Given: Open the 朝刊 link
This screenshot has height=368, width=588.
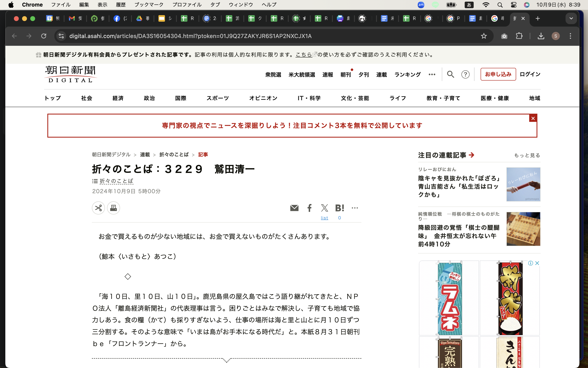Looking at the screenshot, I should click(x=345, y=74).
